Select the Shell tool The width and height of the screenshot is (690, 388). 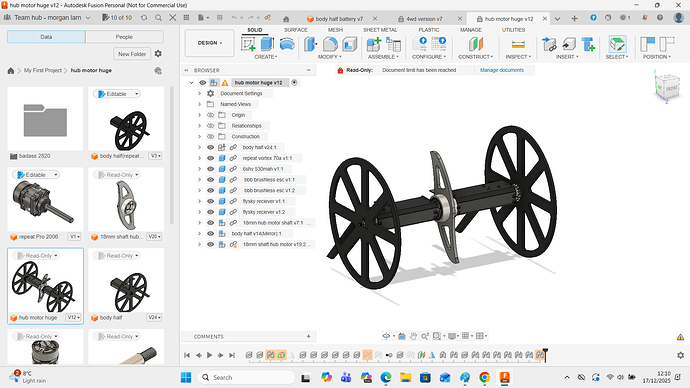349,44
